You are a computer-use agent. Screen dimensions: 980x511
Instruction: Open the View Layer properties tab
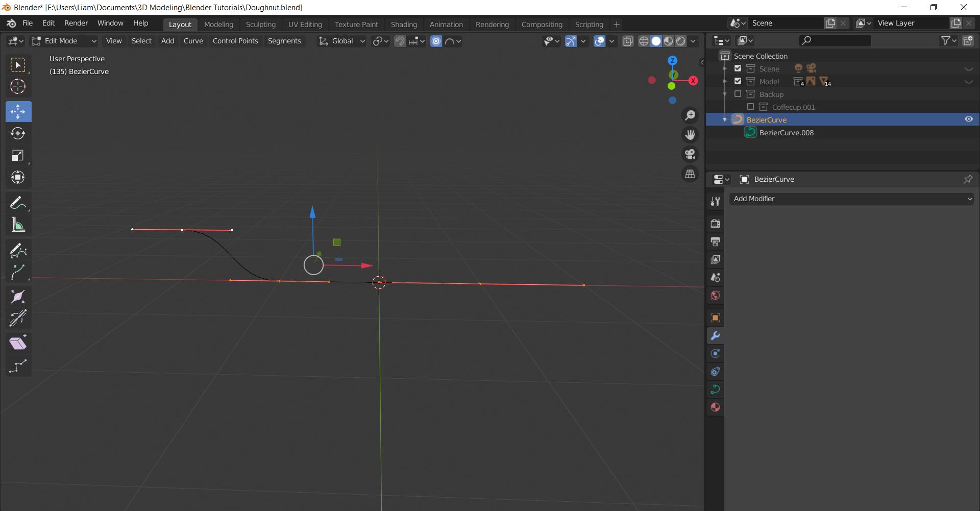(715, 259)
